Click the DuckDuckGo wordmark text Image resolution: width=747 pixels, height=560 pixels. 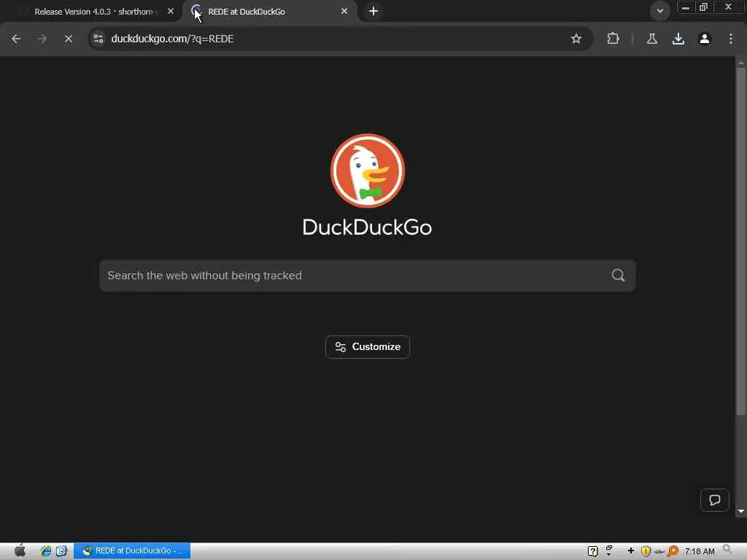[368, 227]
